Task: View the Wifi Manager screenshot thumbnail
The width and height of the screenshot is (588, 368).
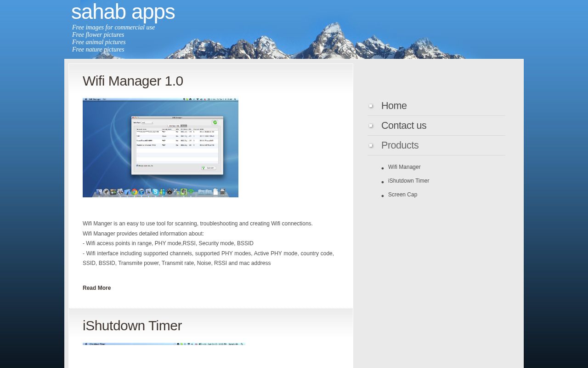Action: tap(160, 148)
